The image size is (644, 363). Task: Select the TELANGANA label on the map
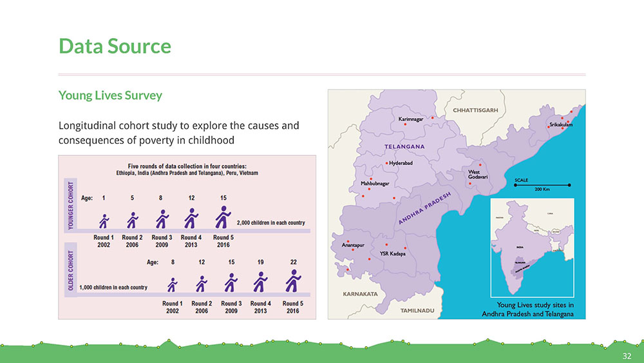point(404,146)
